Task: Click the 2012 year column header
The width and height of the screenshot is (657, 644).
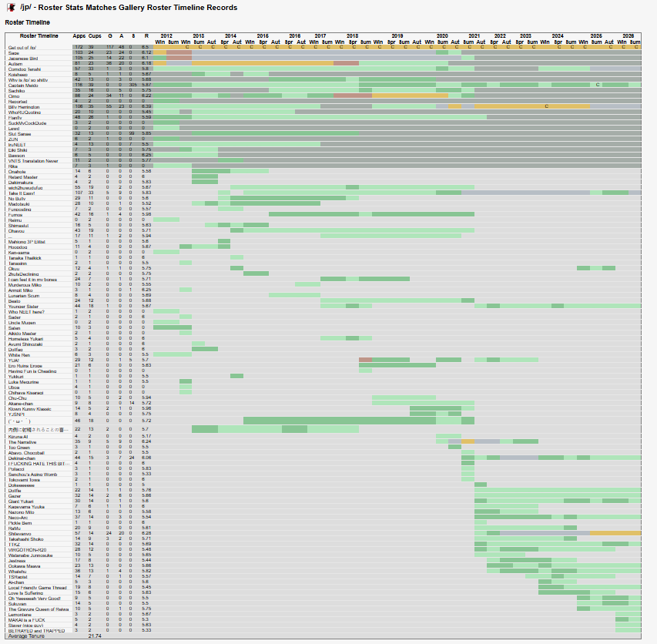Action: [x=166, y=36]
